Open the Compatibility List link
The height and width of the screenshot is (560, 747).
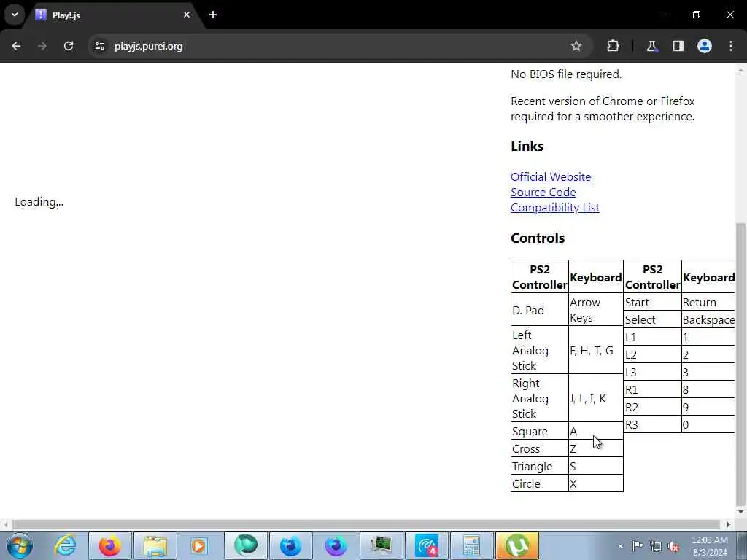(555, 208)
